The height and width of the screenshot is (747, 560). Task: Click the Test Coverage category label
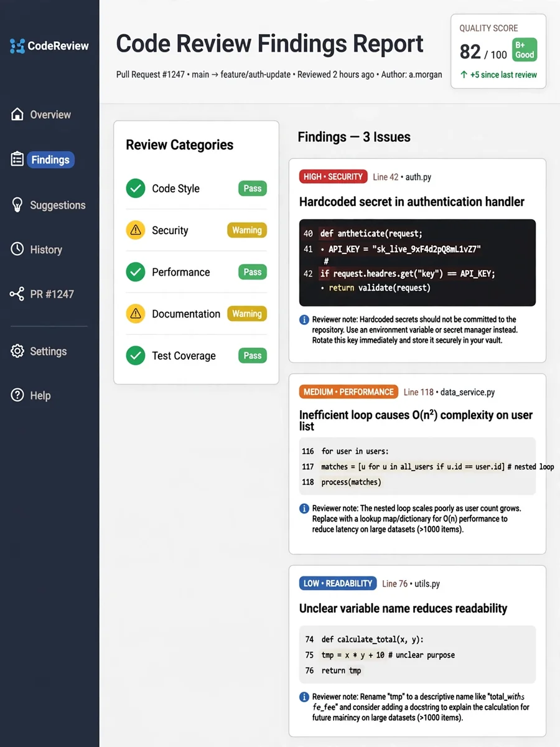click(x=184, y=355)
